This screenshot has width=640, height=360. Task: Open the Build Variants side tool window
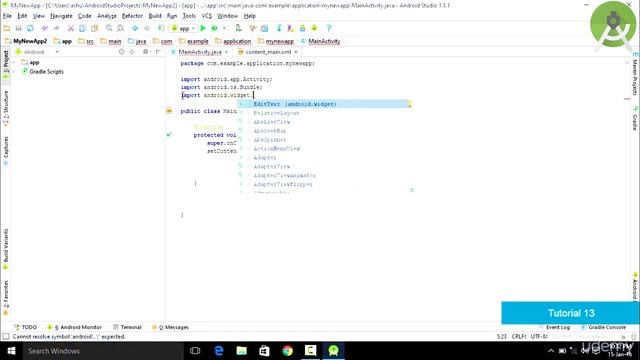[6, 248]
